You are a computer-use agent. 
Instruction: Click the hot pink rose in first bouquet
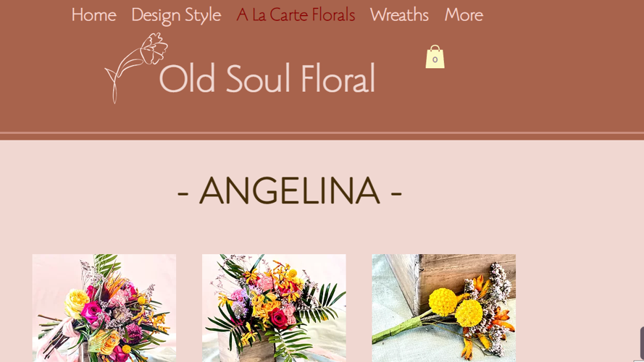[x=91, y=313]
